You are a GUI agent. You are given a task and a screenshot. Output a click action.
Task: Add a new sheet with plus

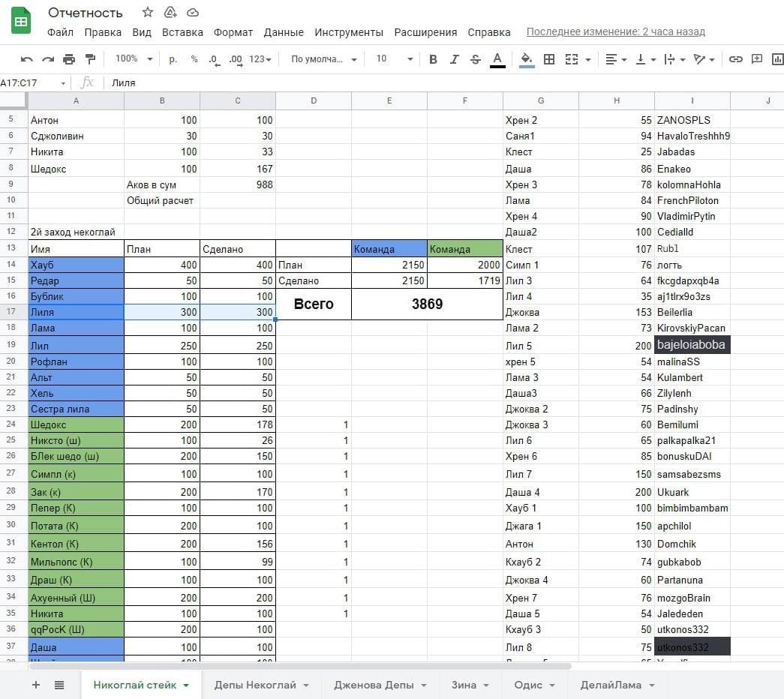[35, 685]
